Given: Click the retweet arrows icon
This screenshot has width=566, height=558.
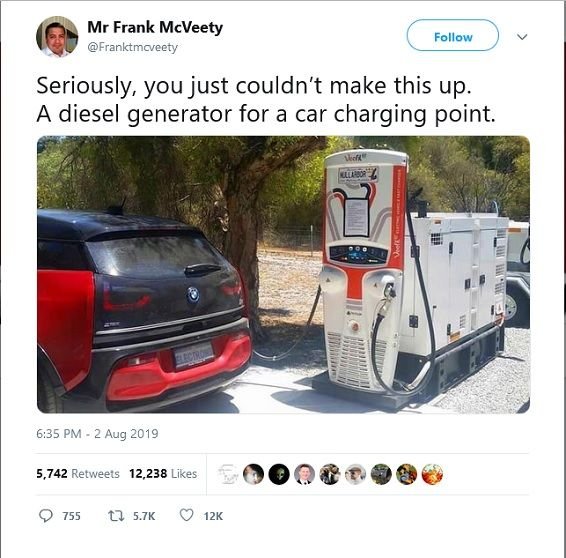Looking at the screenshot, I should click(116, 516).
